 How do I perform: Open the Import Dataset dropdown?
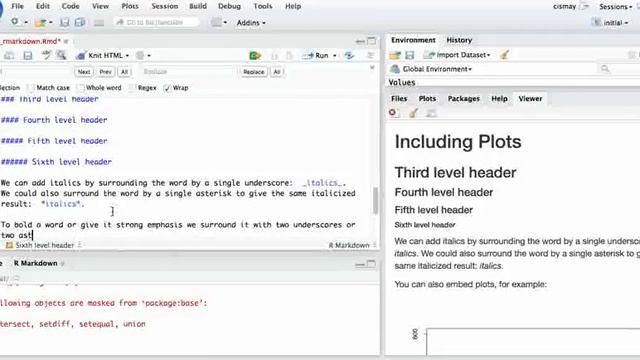(457, 55)
